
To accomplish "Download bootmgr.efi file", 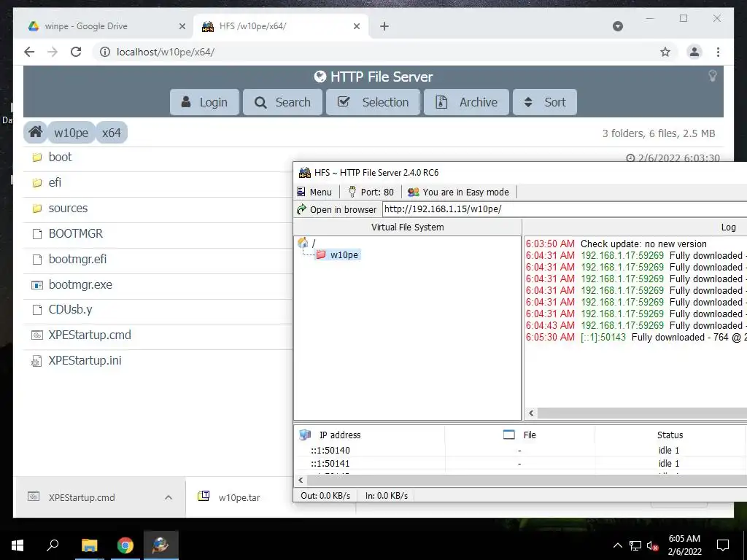I will click(77, 259).
